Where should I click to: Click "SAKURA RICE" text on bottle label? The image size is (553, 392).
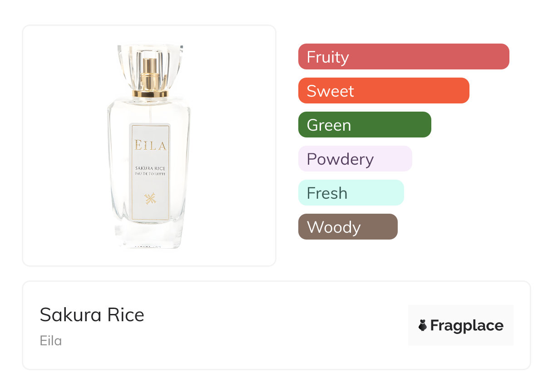coord(150,168)
